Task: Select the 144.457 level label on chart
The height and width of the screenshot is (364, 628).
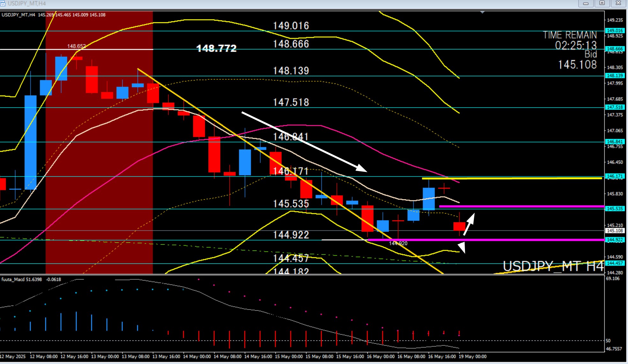Action: point(291,258)
